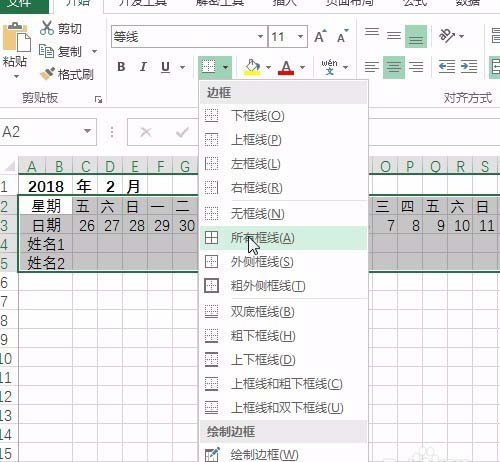Toggle right text alignment

point(416,67)
